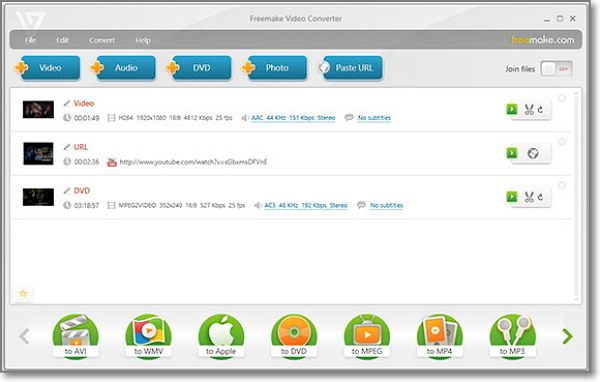Screen dimensions: 600x382
Task: Remove the DVD item from list
Action: pyautogui.click(x=562, y=185)
